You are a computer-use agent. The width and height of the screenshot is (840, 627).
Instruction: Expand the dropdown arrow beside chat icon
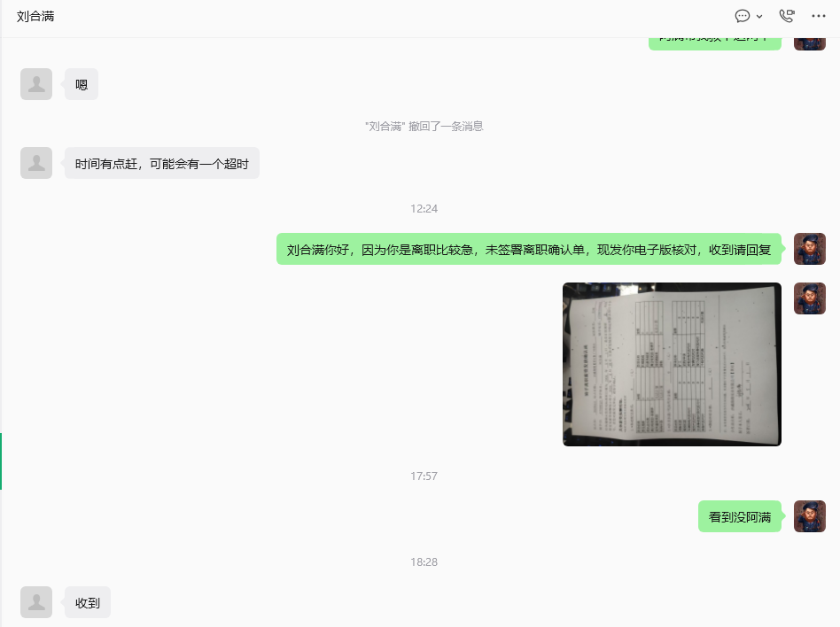[759, 17]
